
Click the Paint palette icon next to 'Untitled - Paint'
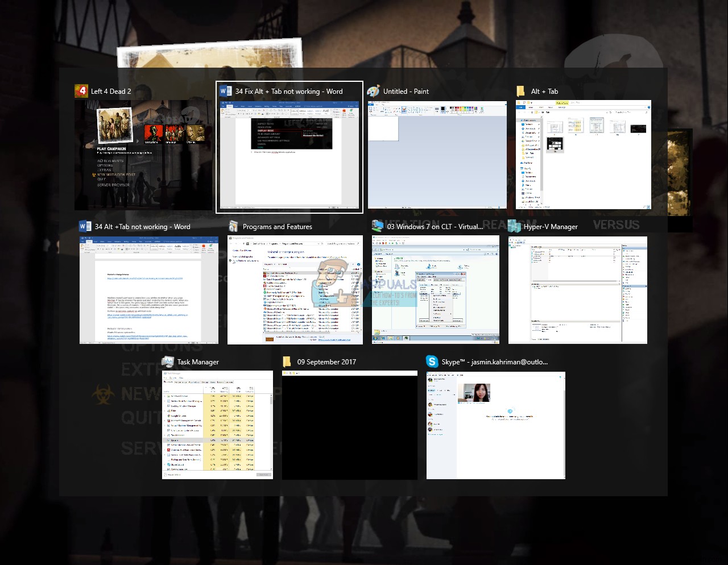tap(373, 91)
